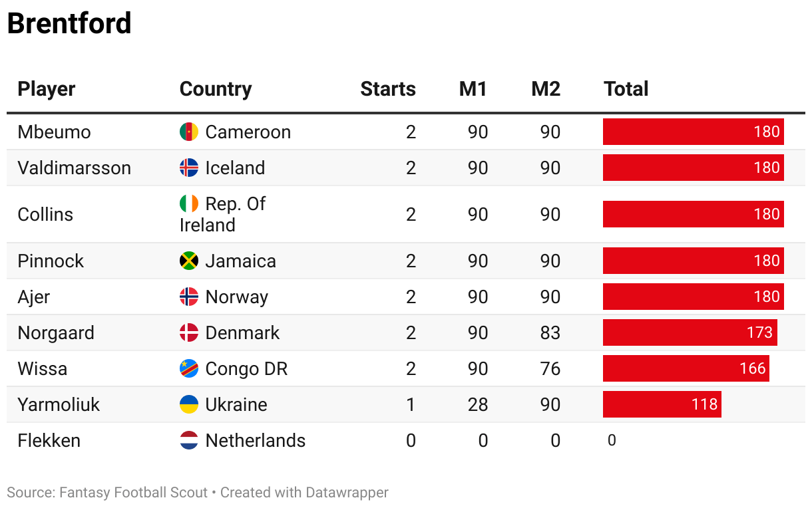Click the Jamaica flag icon
Screen dimensions: 812x508
[x=189, y=261]
